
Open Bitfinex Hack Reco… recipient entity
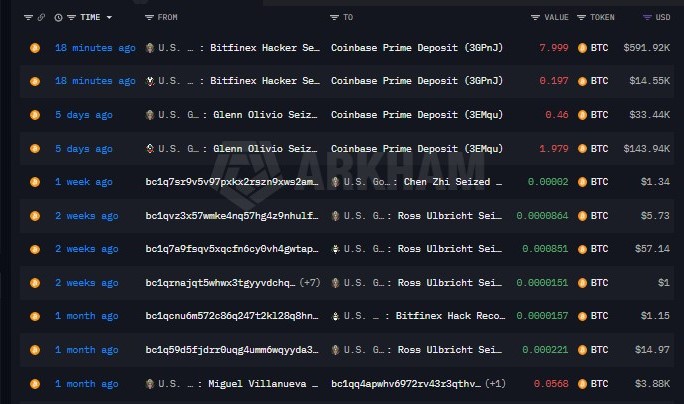coord(450,316)
